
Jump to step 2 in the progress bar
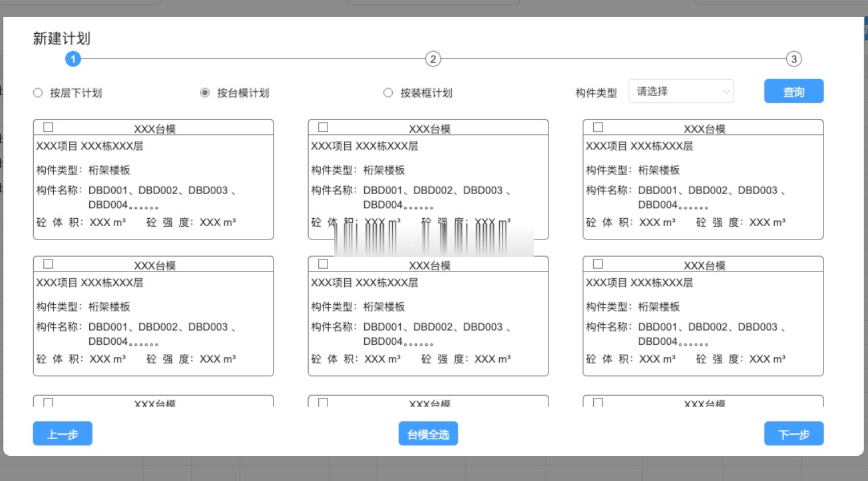click(433, 59)
